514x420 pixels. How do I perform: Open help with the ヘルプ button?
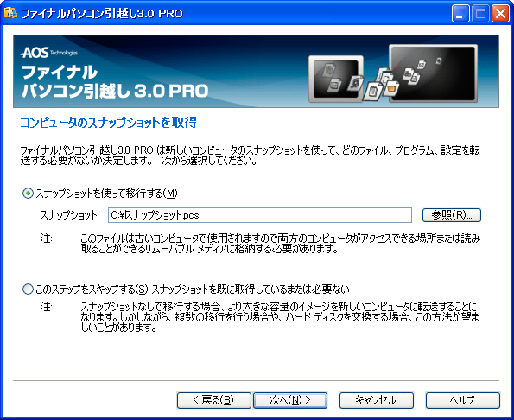pos(463,400)
